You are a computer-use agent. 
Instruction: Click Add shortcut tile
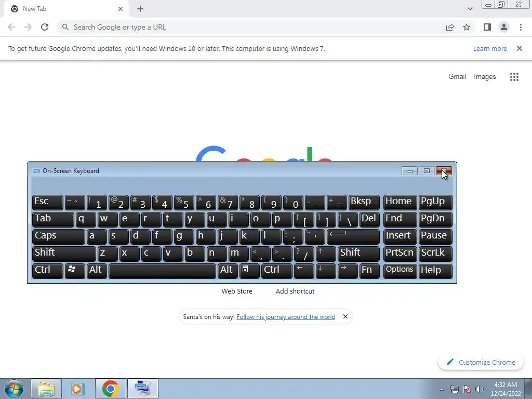[x=295, y=291]
